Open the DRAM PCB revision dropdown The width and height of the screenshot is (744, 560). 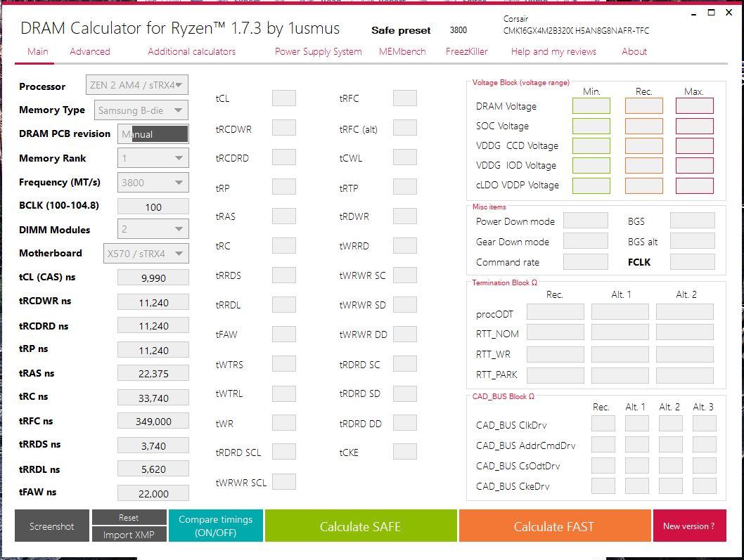(x=153, y=134)
